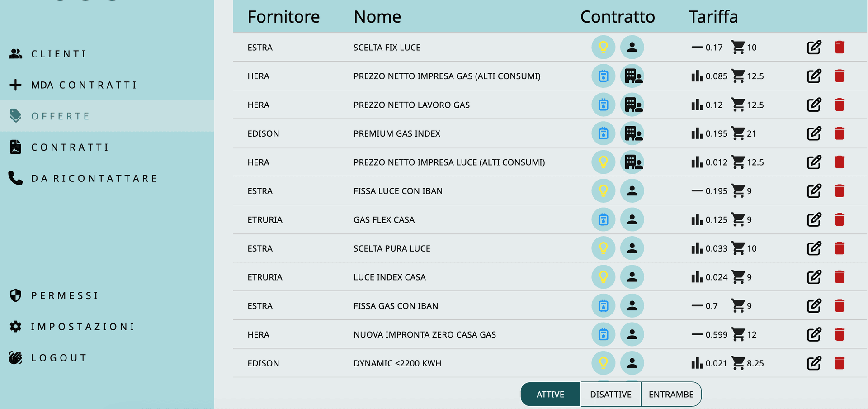This screenshot has width=868, height=409.
Task: Open MDA Contratti in sidebar
Action: point(107,85)
